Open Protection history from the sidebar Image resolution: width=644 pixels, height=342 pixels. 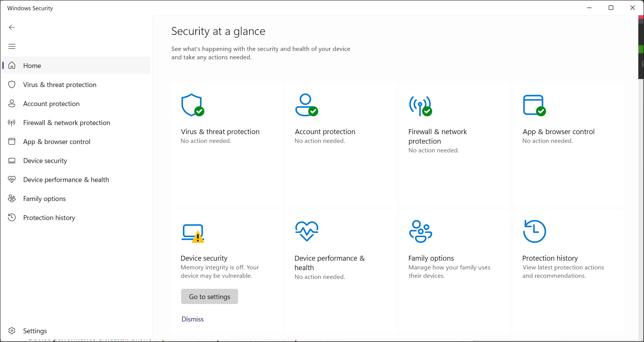click(49, 218)
